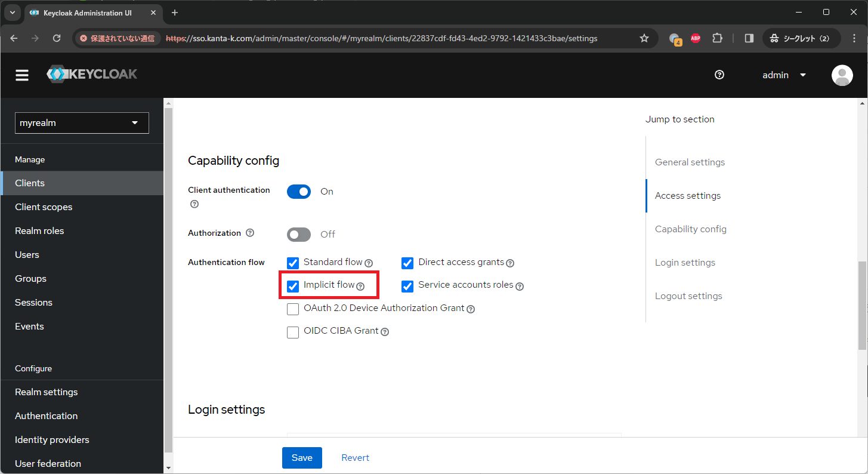Show help for Authorization setting
The height and width of the screenshot is (474, 868).
(x=250, y=233)
